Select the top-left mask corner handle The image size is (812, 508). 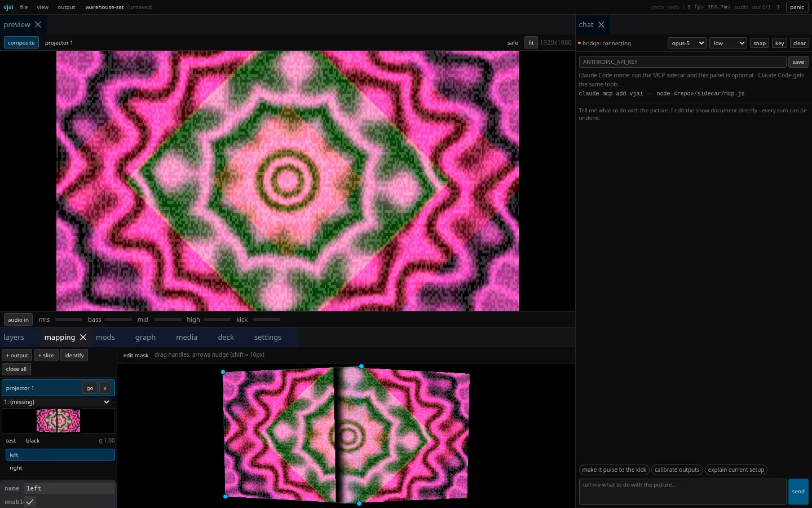coord(223,372)
